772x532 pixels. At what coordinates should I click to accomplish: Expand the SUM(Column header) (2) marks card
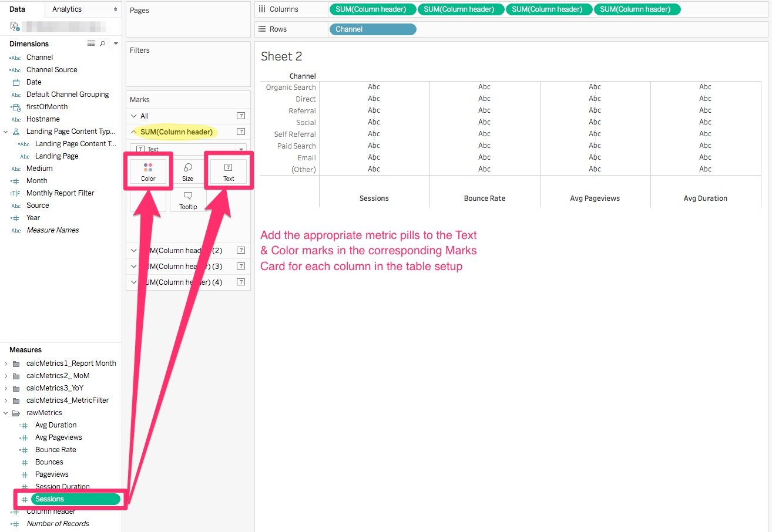pyautogui.click(x=133, y=250)
